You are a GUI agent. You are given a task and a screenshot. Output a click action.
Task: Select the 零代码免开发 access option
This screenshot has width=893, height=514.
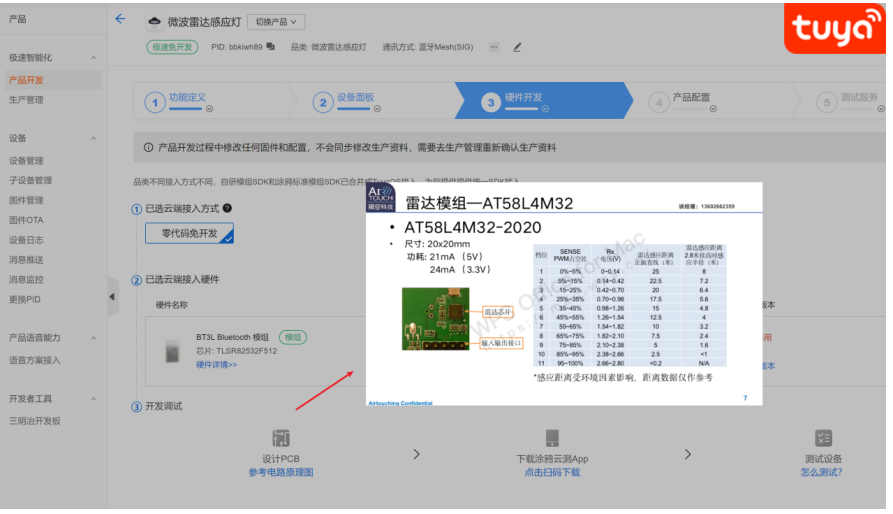[190, 233]
